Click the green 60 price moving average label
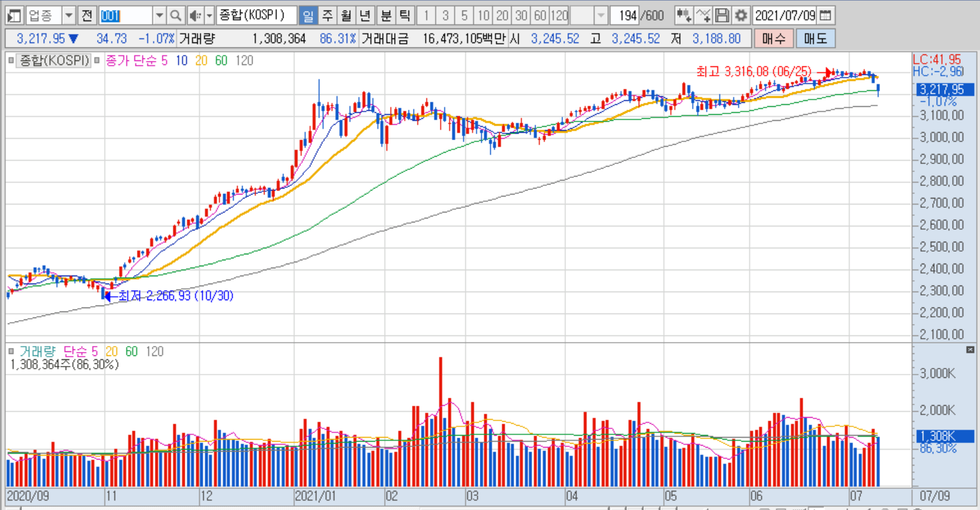 [x=221, y=61]
